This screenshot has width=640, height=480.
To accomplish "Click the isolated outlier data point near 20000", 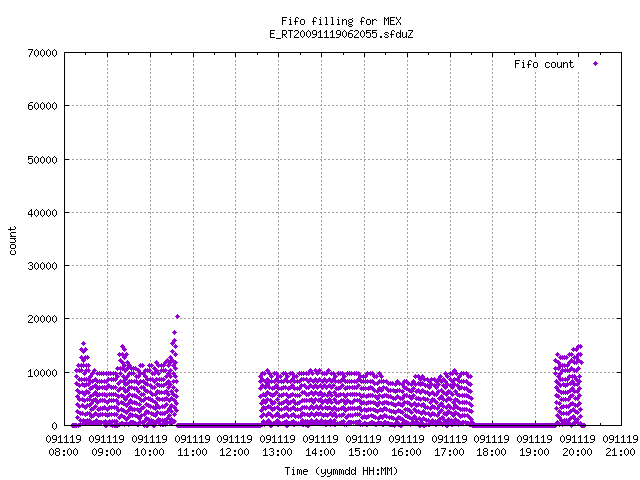I will [x=177, y=316].
